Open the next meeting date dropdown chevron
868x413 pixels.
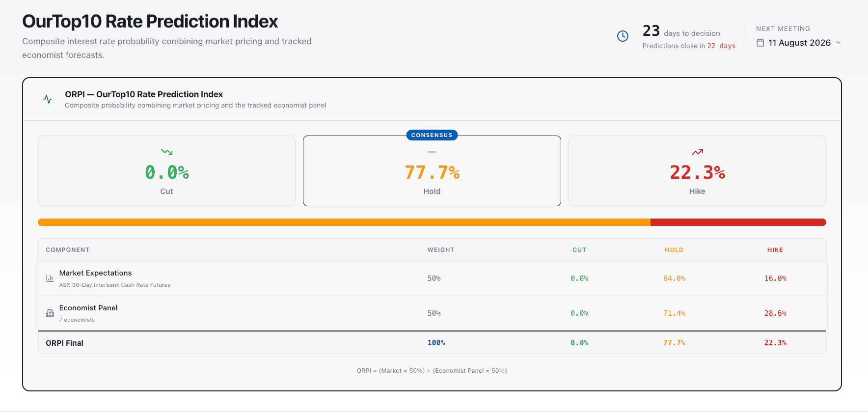pos(838,43)
